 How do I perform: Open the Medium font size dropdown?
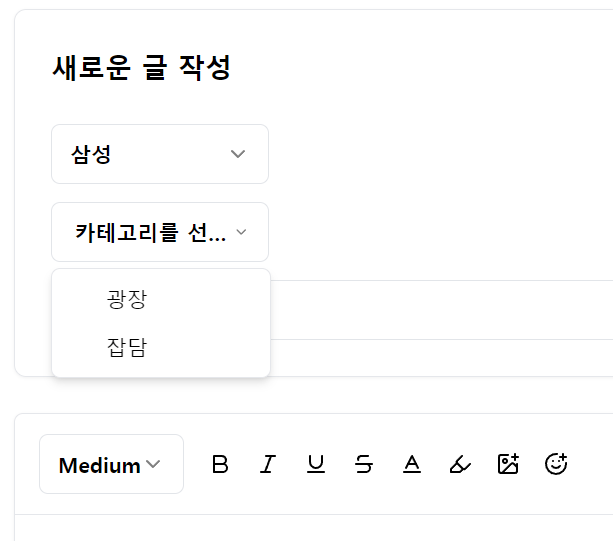pyautogui.click(x=111, y=464)
